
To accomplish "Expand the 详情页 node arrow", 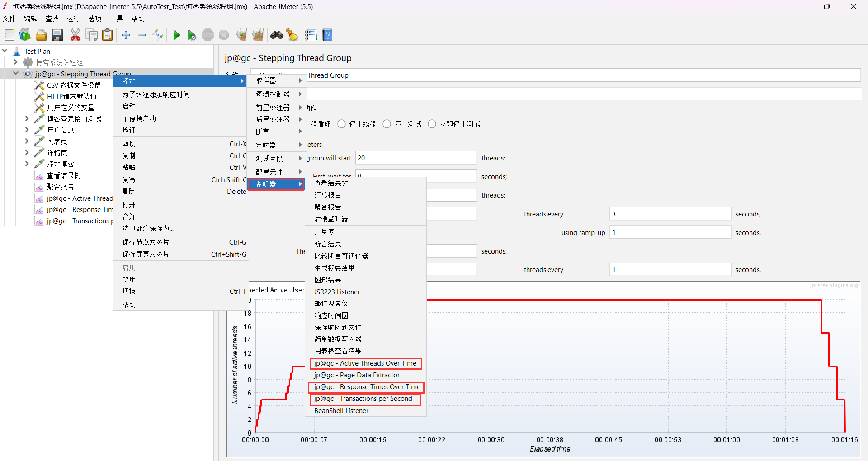I will click(27, 152).
